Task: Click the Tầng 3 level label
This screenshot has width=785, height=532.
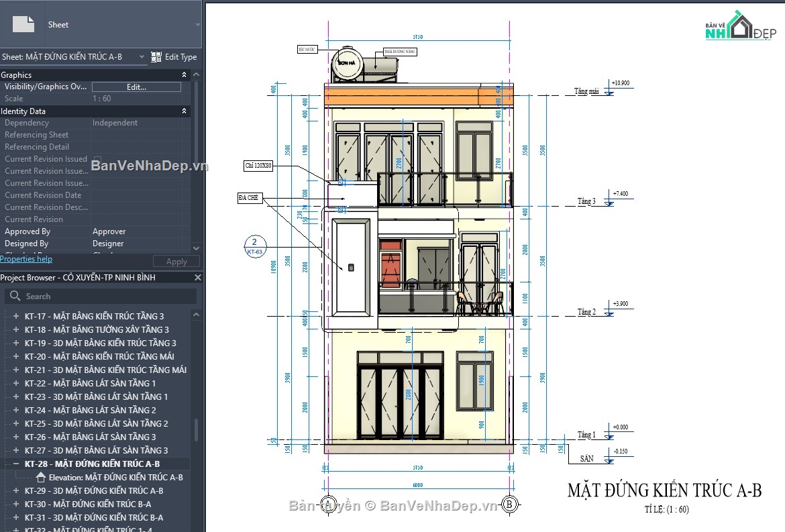Action: [587, 201]
